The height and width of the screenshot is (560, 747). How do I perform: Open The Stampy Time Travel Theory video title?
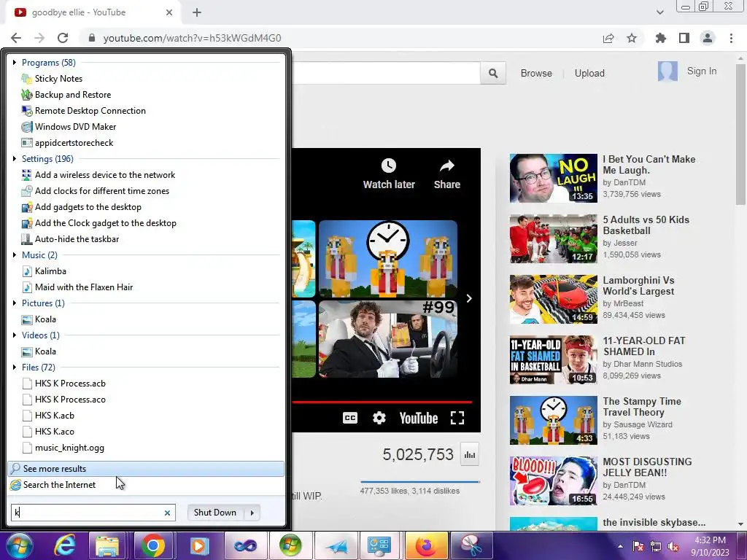[x=642, y=407]
